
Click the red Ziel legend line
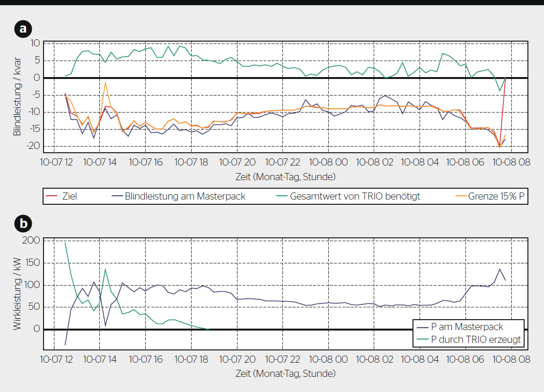[x=53, y=196]
